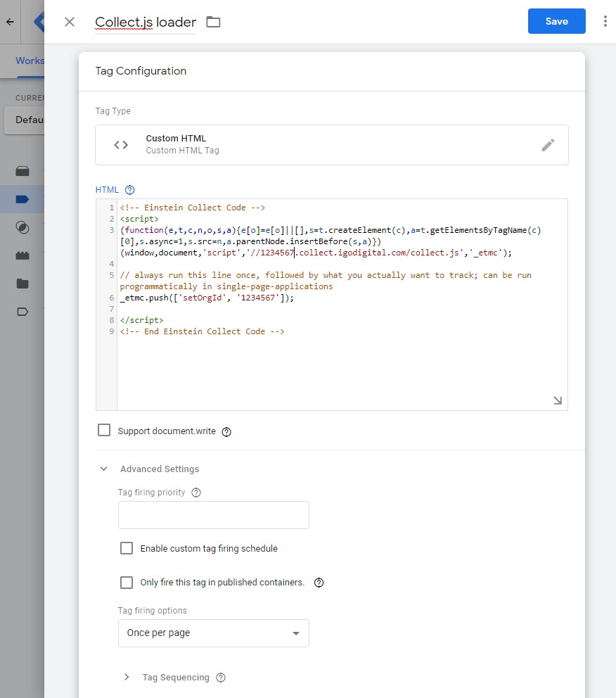Open the Tag firing options dropdown

tap(214, 633)
